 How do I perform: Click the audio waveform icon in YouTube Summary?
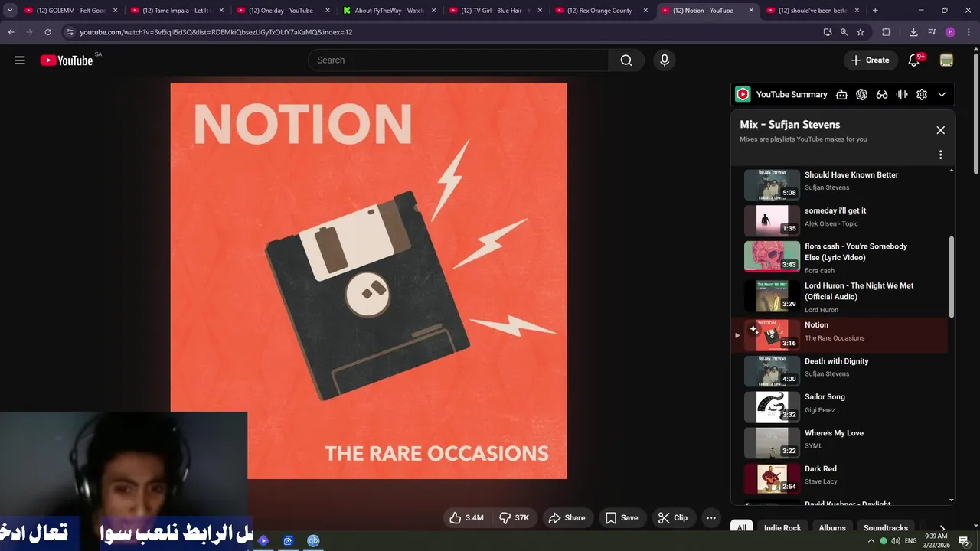902,94
